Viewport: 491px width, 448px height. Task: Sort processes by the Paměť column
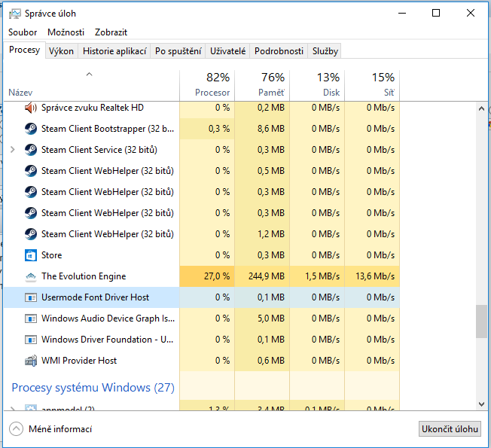point(262,84)
